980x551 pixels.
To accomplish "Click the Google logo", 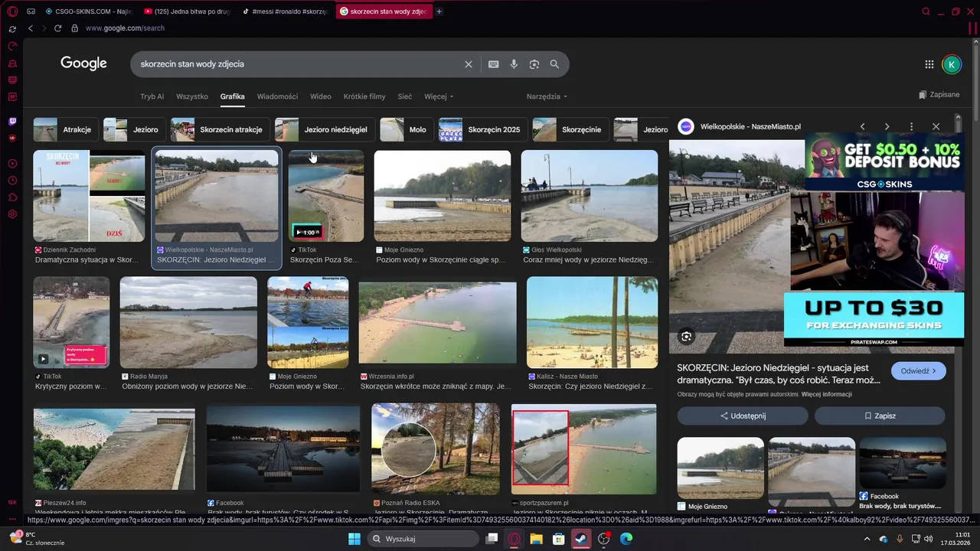I will click(83, 64).
